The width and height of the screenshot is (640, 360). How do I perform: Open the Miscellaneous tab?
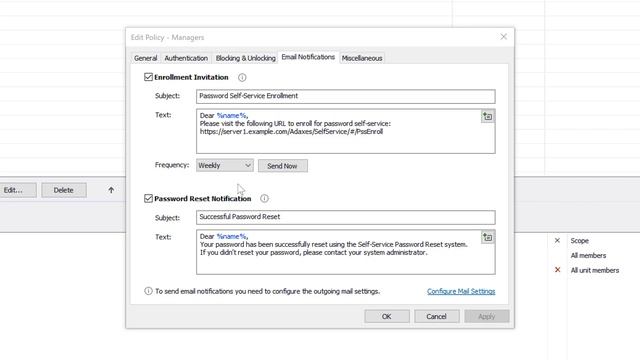(362, 58)
